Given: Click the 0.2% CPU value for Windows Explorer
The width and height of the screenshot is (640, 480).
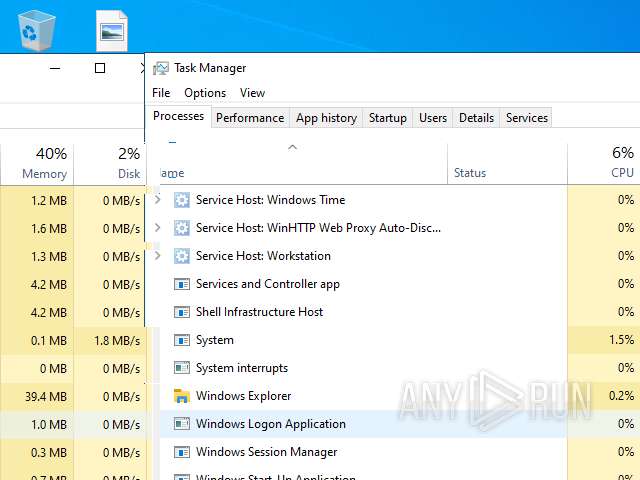Looking at the screenshot, I should pos(621,396).
